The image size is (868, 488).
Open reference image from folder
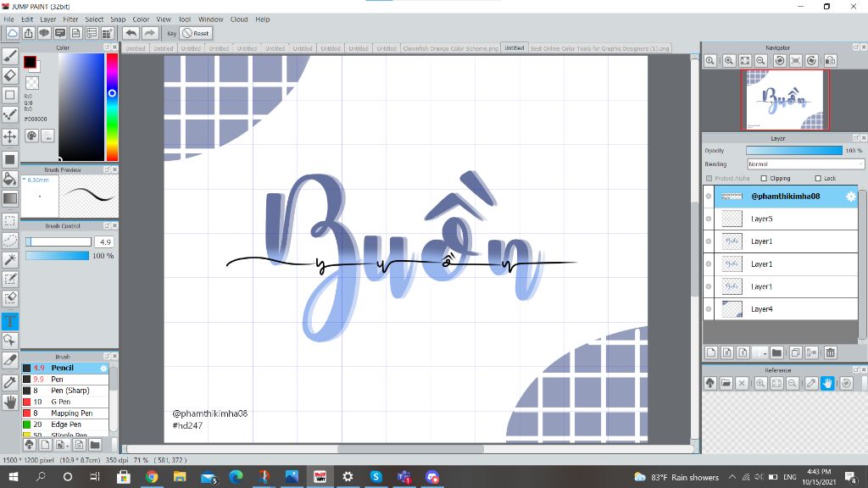(726, 383)
